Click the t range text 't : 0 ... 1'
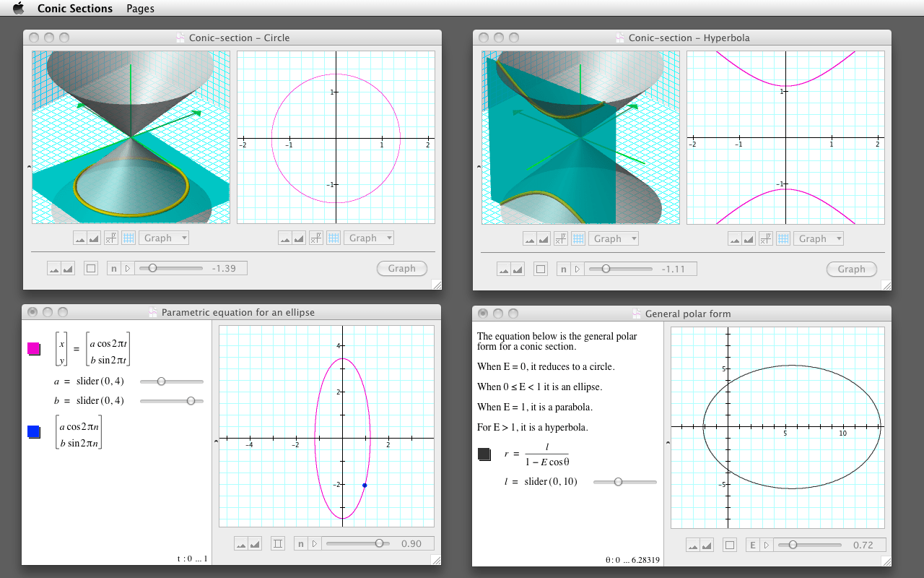The height and width of the screenshot is (578, 924). (x=192, y=558)
